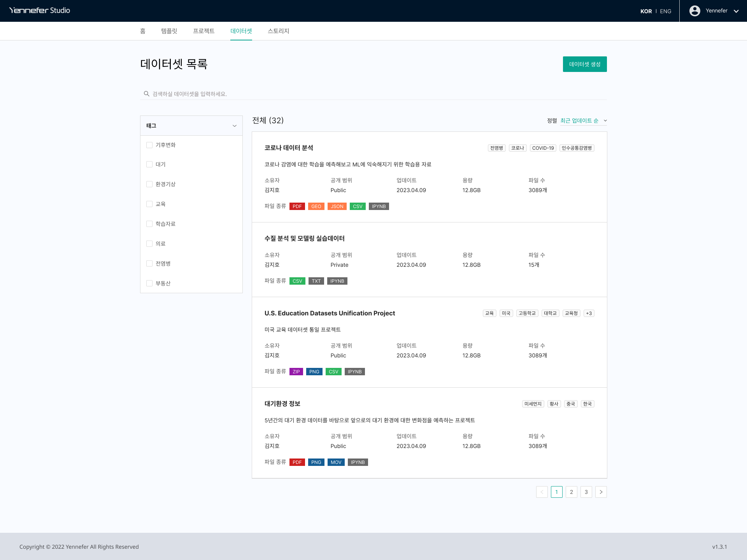747x560 pixels.
Task: Check the 기후변화 tag checkbox
Action: coord(149,145)
